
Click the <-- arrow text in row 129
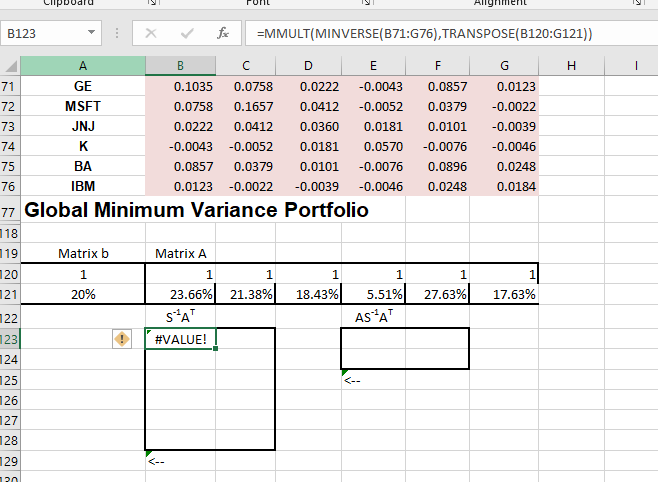coord(156,461)
